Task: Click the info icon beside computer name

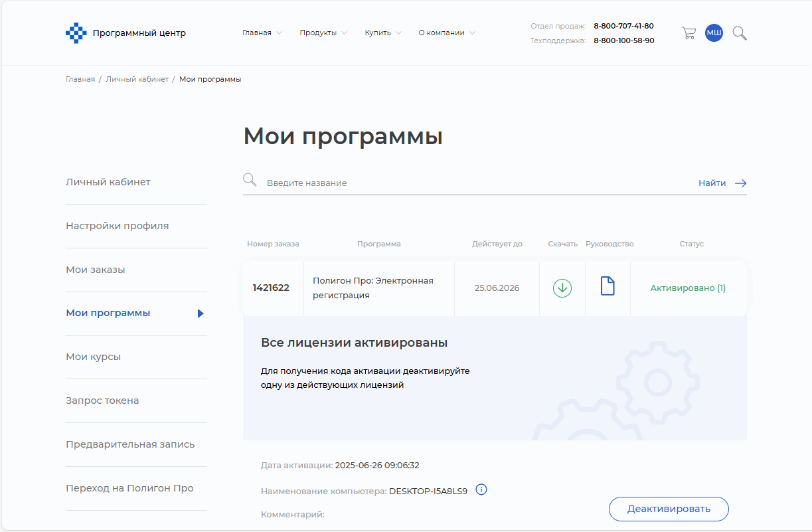Action: (482, 490)
